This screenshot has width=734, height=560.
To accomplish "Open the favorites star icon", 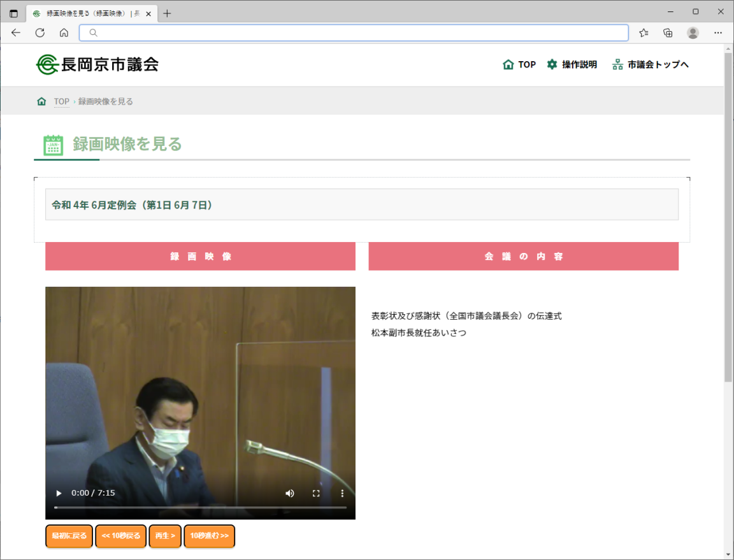I will pos(644,32).
